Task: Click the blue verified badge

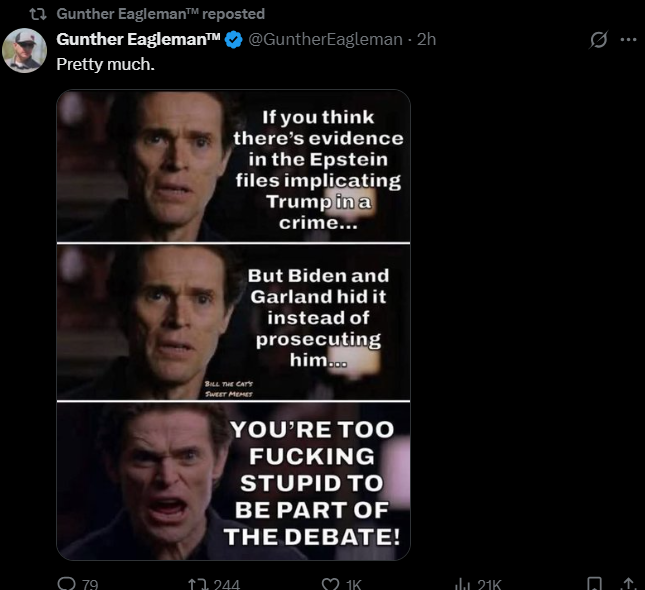Action: tap(233, 40)
